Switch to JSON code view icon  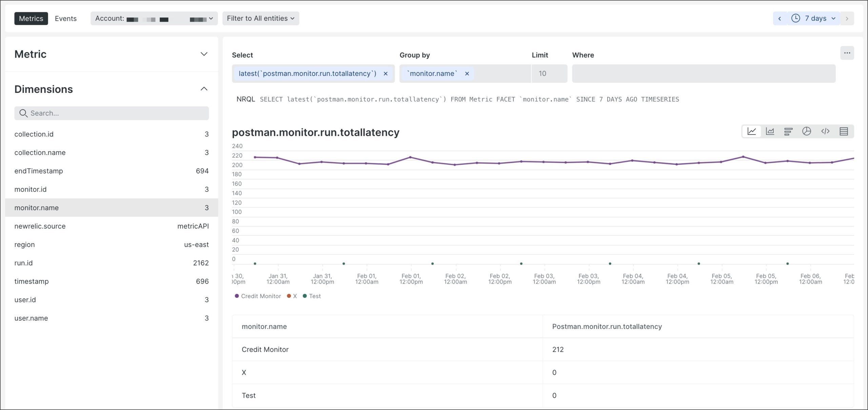(x=825, y=131)
